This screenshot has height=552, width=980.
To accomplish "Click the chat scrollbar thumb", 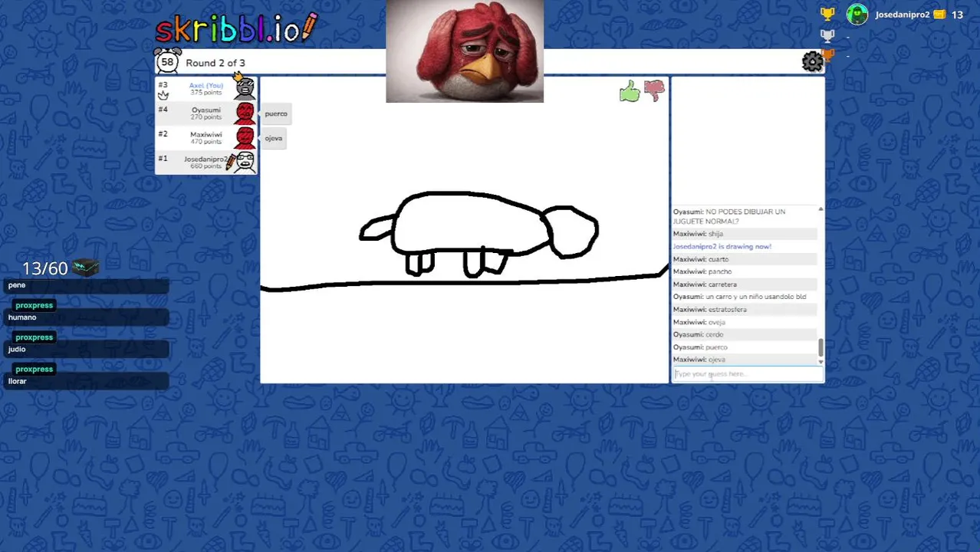I will tap(821, 347).
